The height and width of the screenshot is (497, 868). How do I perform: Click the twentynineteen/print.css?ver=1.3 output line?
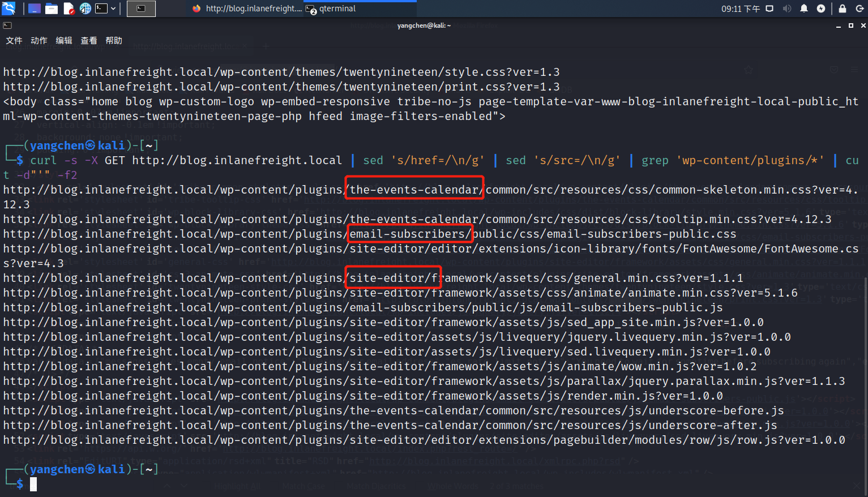pyautogui.click(x=281, y=87)
